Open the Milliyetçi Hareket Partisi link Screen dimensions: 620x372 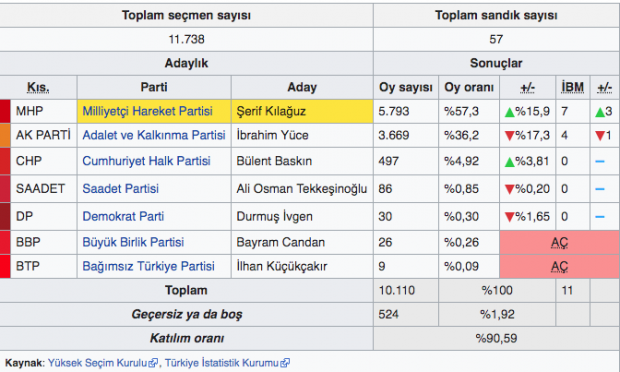click(147, 111)
